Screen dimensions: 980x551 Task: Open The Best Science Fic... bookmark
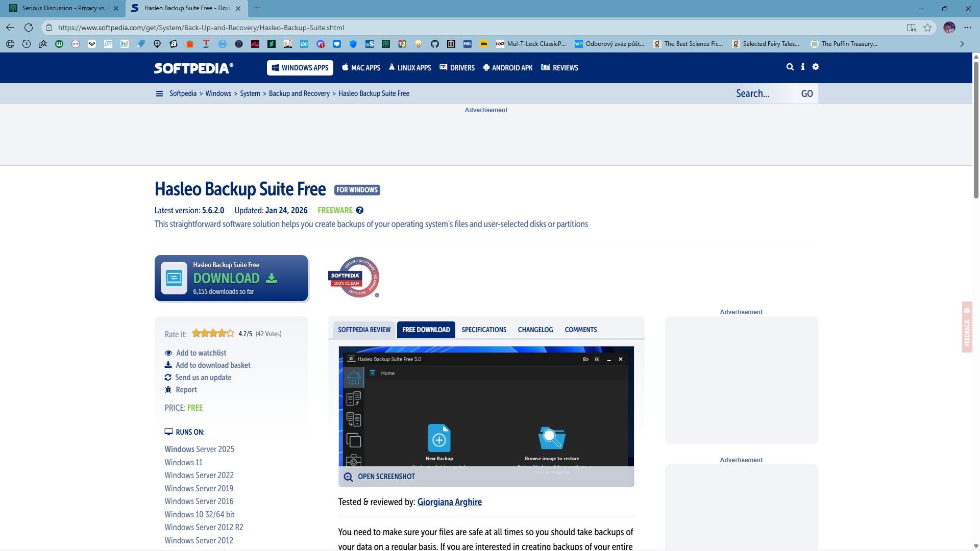coord(688,44)
